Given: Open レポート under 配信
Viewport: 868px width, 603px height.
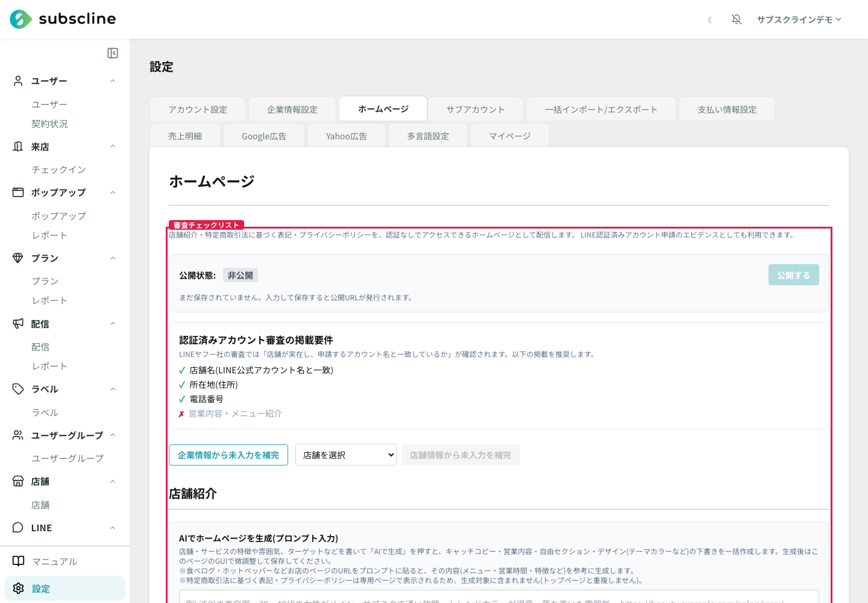Looking at the screenshot, I should click(49, 366).
